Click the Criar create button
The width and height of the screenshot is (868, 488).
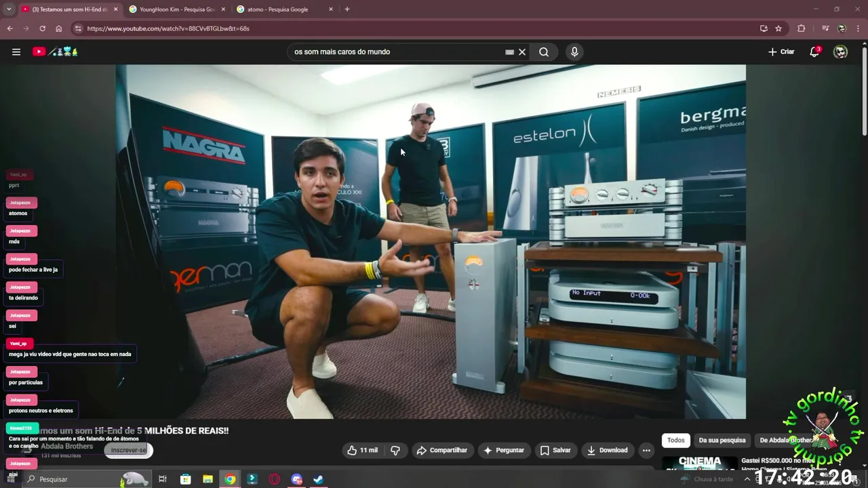[781, 52]
